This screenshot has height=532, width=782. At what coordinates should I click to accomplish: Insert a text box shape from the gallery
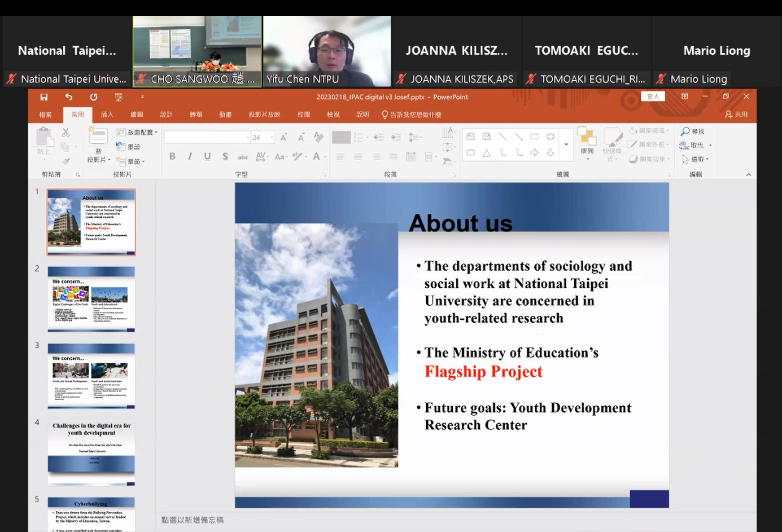coord(470,137)
